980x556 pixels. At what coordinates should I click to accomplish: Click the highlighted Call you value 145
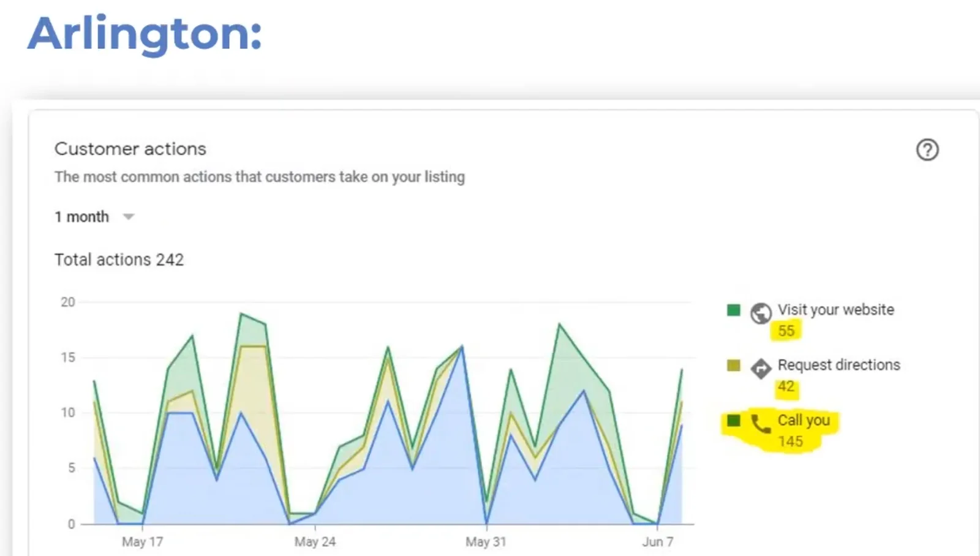pyautogui.click(x=790, y=441)
